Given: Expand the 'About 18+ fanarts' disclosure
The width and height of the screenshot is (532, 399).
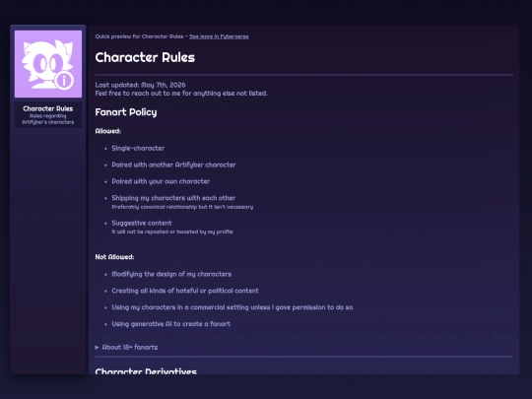Looking at the screenshot, I should click(126, 347).
